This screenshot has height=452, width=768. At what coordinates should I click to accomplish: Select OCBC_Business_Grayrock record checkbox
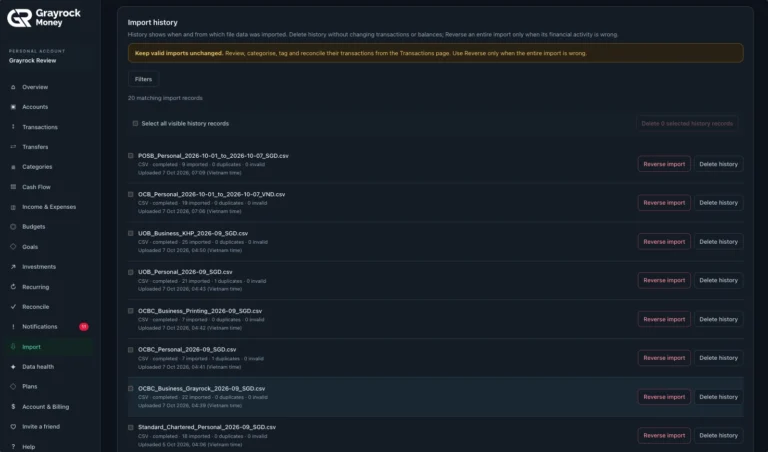tap(131, 388)
